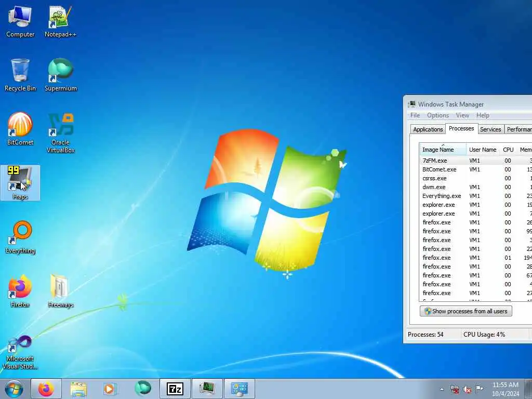Open the File menu in Task Manager
This screenshot has width=532, height=399.
point(415,115)
